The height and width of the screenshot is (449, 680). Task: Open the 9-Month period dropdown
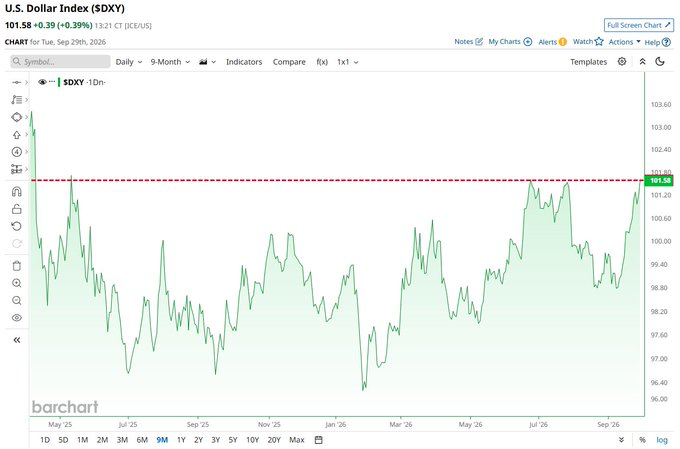point(170,62)
